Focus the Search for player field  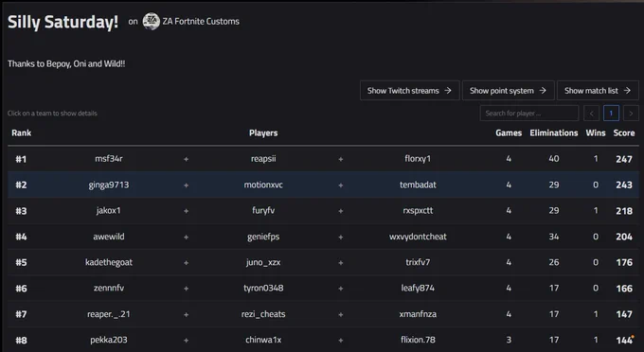pos(529,114)
